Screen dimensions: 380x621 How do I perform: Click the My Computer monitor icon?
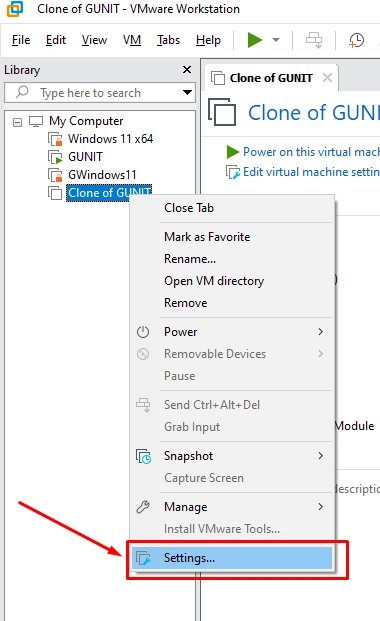point(36,121)
